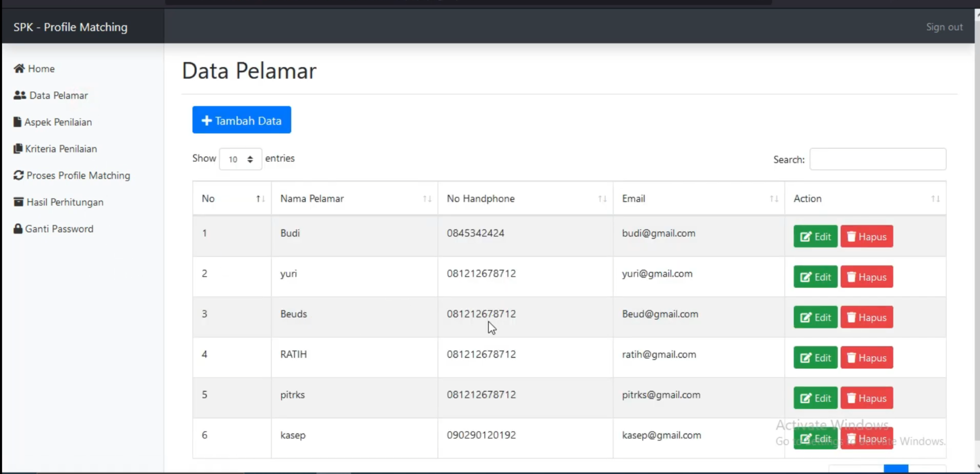The height and width of the screenshot is (474, 980).
Task: Edit the pitrks applicant row
Action: tap(816, 398)
